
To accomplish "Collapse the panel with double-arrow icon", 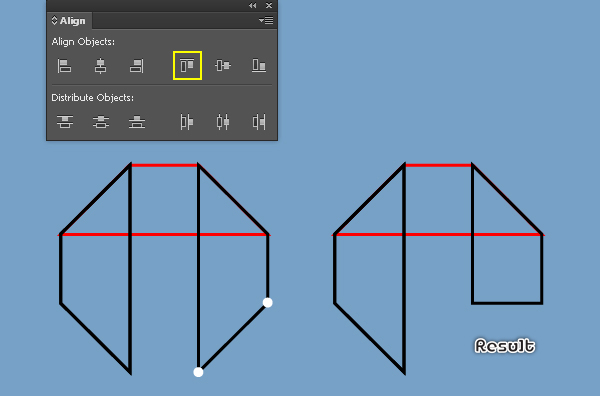I will click(253, 5).
